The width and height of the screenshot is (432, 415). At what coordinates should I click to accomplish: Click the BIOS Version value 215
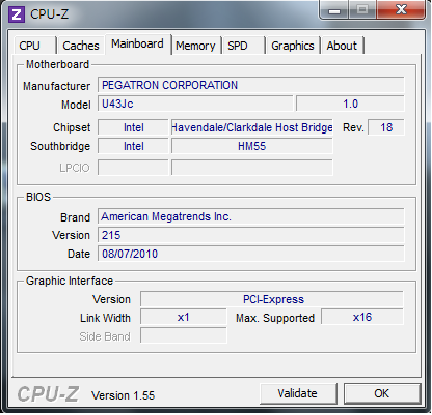pyautogui.click(x=251, y=235)
